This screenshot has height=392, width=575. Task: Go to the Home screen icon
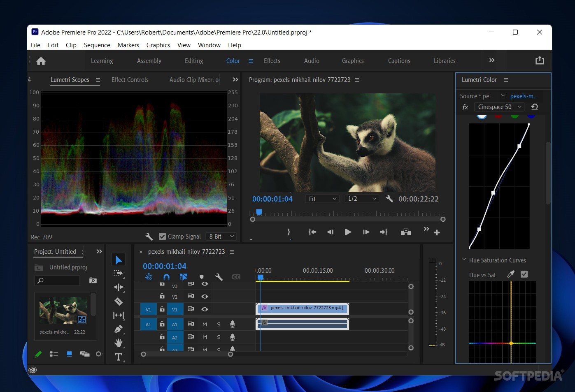(x=41, y=61)
